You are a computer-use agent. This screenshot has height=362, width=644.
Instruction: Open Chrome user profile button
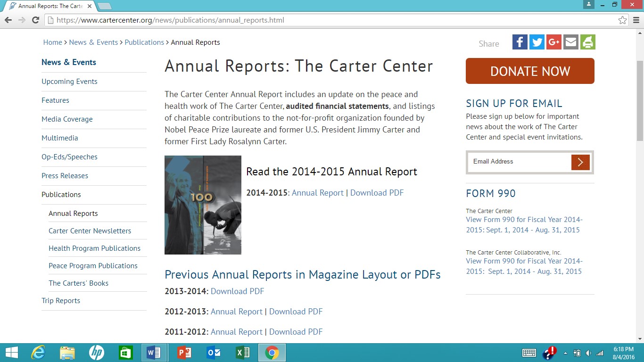(588, 4)
